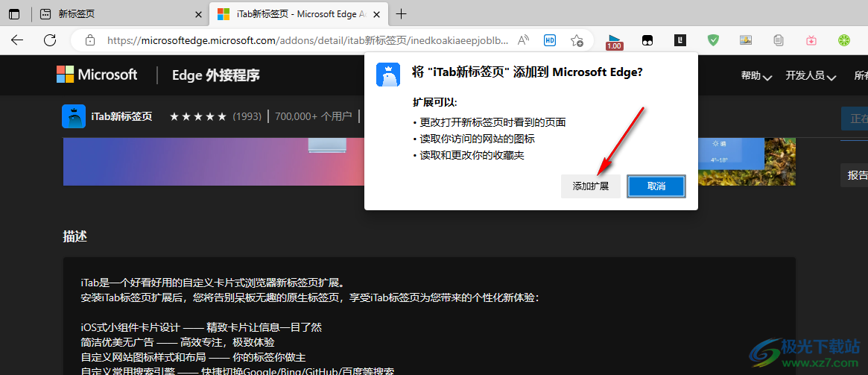Click the Read aloud icon
This screenshot has height=375, width=868.
click(x=523, y=40)
